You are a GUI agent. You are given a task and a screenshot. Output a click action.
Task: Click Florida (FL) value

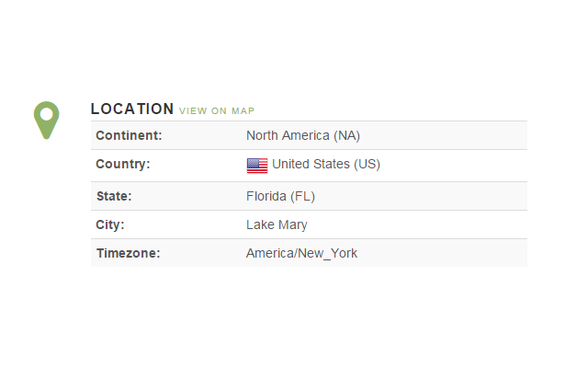(x=280, y=196)
